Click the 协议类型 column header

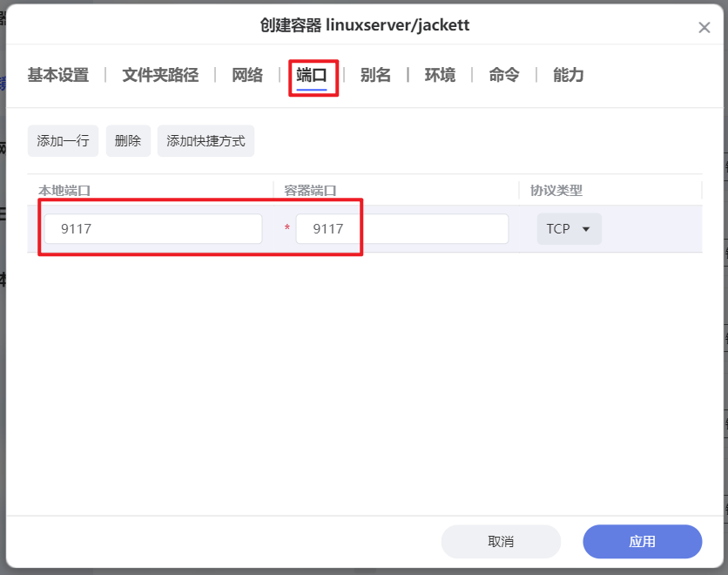556,191
